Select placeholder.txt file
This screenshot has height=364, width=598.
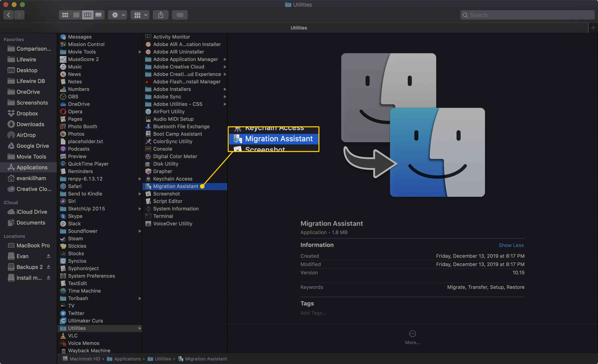point(100,141)
